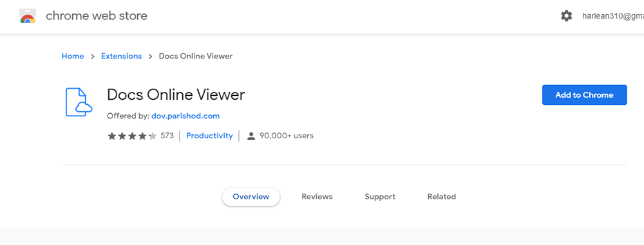Open the Productivity category link
The height and width of the screenshot is (245, 644).
209,136
